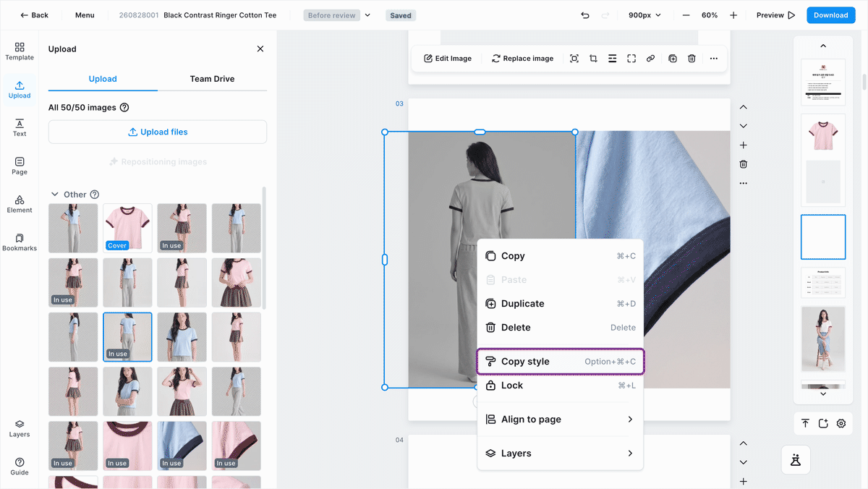
Task: Click the crop icon in the image toolbar
Action: (x=593, y=59)
